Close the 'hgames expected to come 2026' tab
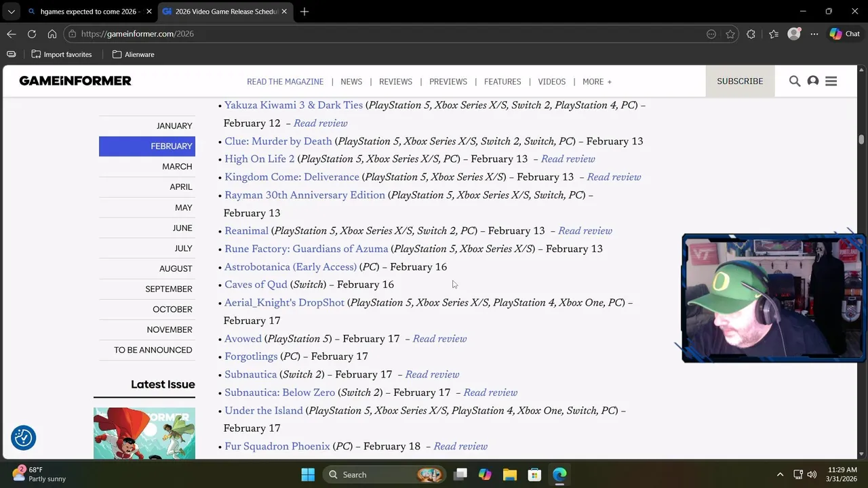This screenshot has width=868, height=488. [x=149, y=12]
